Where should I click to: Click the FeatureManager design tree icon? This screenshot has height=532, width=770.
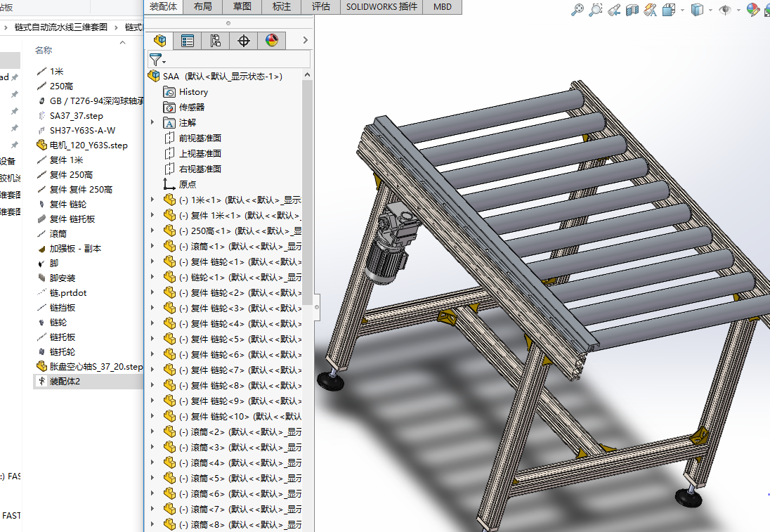tap(159, 41)
